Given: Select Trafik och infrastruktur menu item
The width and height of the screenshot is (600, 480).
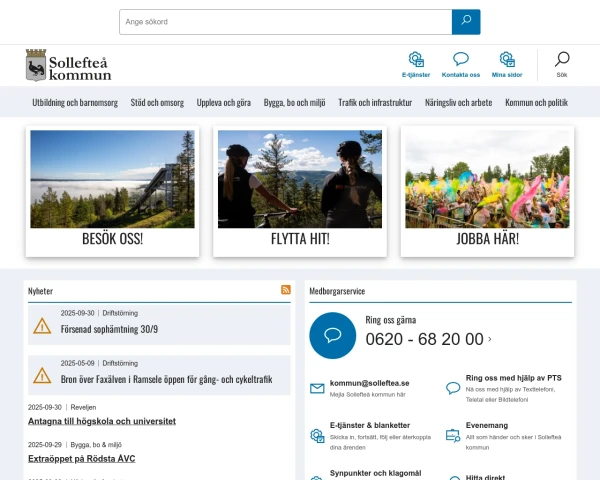Looking at the screenshot, I should [375, 103].
